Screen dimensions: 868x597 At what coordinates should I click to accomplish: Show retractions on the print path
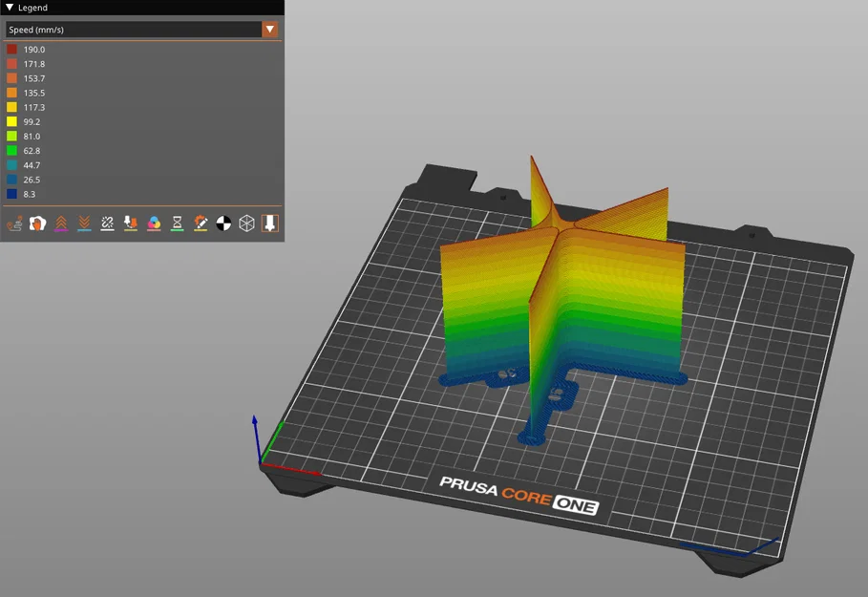tap(61, 223)
